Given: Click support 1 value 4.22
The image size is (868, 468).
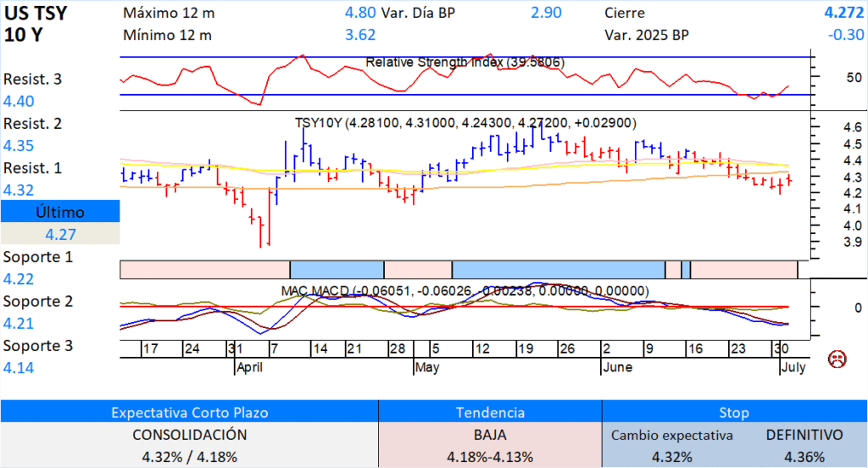Looking at the screenshot, I should coord(19,279).
